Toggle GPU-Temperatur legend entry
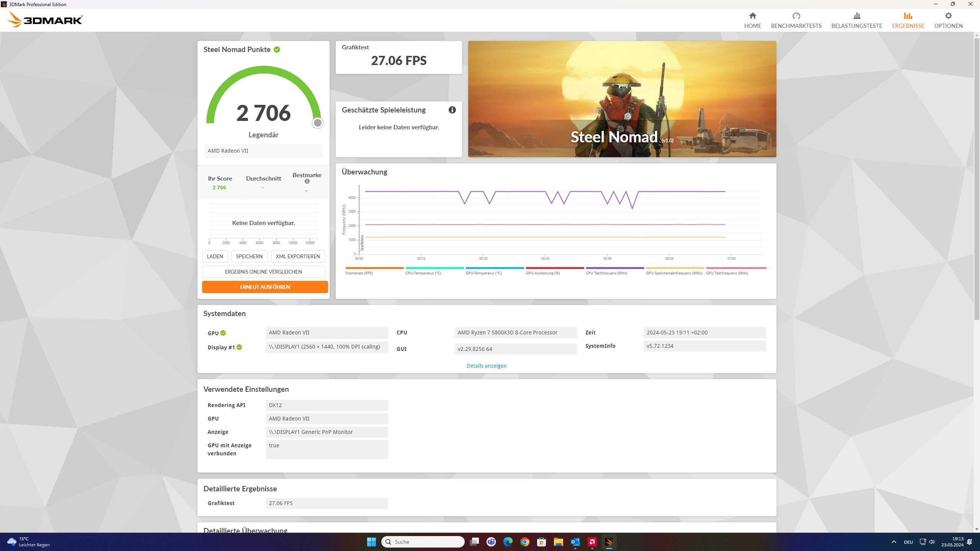The image size is (980, 551). (x=483, y=273)
